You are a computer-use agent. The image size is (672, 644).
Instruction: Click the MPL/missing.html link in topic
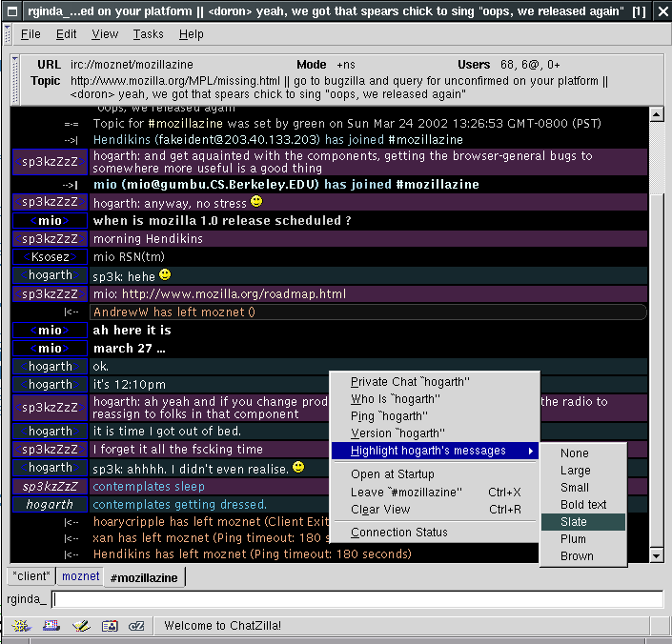pyautogui.click(x=175, y=81)
